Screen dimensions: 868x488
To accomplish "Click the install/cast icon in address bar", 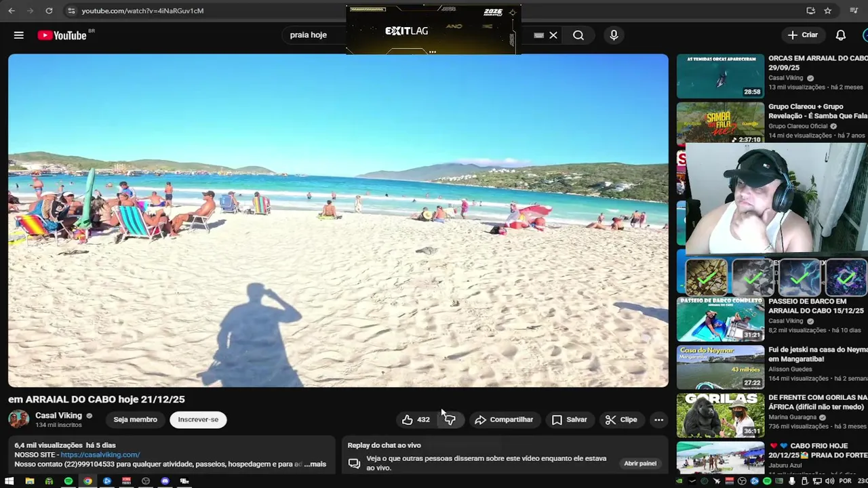I will click(x=810, y=11).
